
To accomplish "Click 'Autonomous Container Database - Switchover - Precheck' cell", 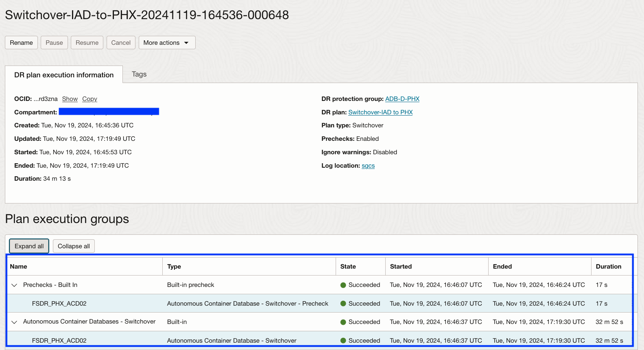I will pos(247,304).
